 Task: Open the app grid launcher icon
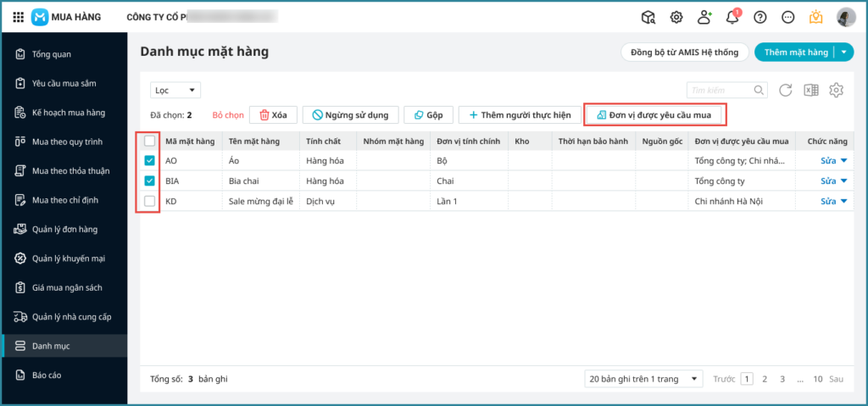(x=19, y=17)
